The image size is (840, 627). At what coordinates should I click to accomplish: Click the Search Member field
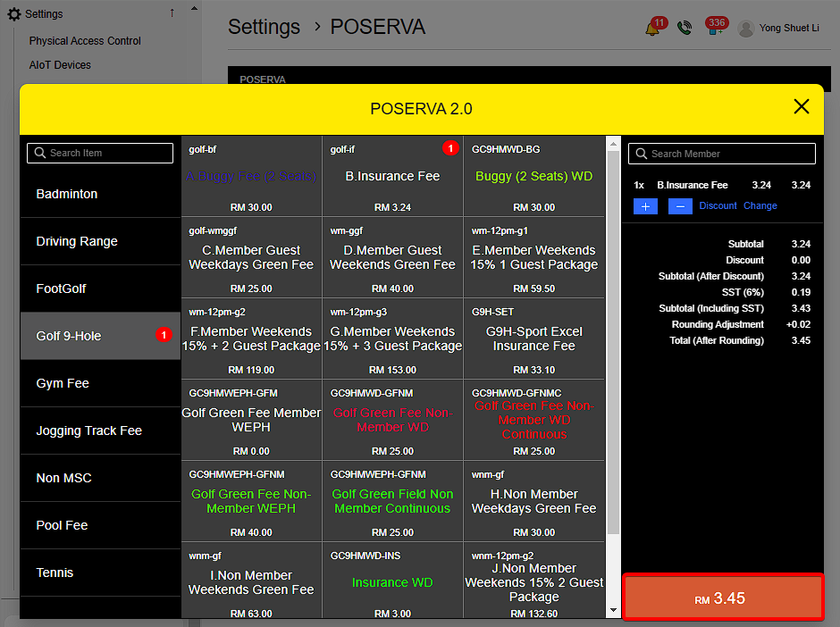(722, 154)
